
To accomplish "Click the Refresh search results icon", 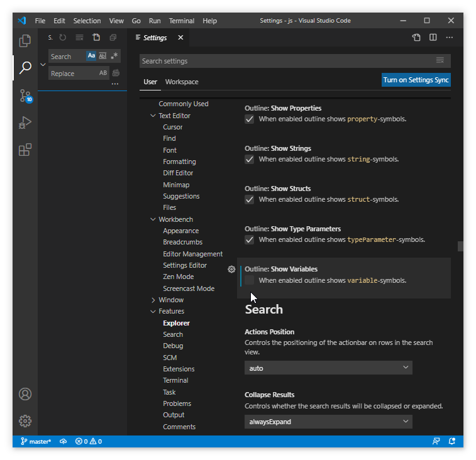I will tap(63, 37).
